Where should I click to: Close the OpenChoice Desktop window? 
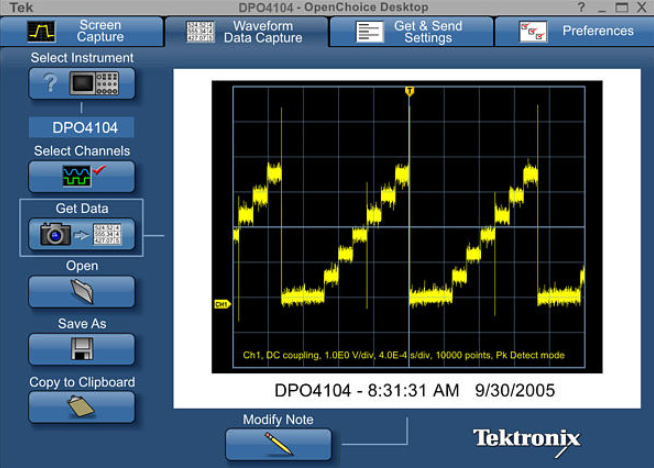641,7
